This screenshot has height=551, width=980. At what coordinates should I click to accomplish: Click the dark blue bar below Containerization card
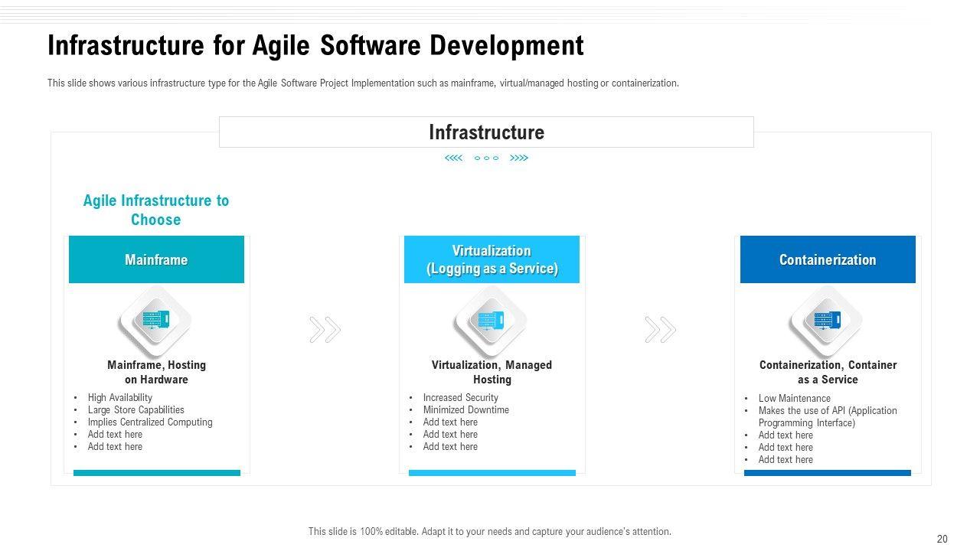827,473
